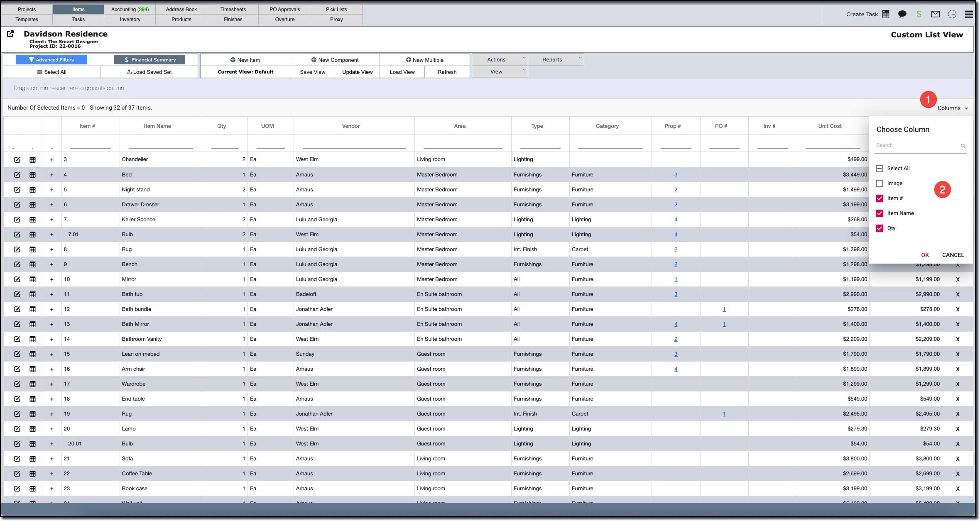Click the Update View button
This screenshot has height=521, width=980.
coord(358,72)
